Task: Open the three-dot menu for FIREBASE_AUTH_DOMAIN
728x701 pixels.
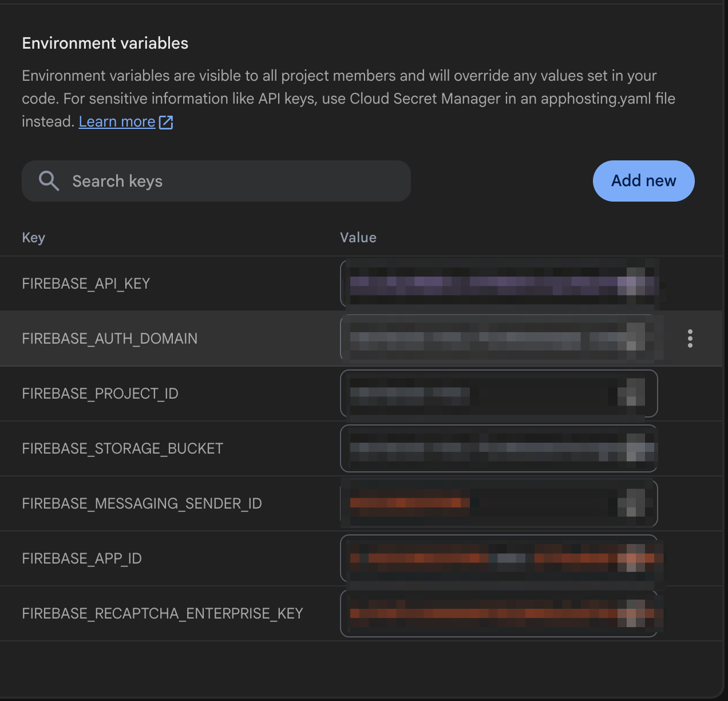Action: (x=690, y=338)
